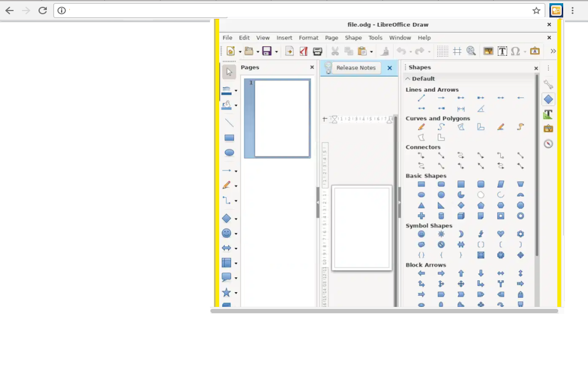
Task: Collapse the Default shapes section
Action: click(407, 79)
